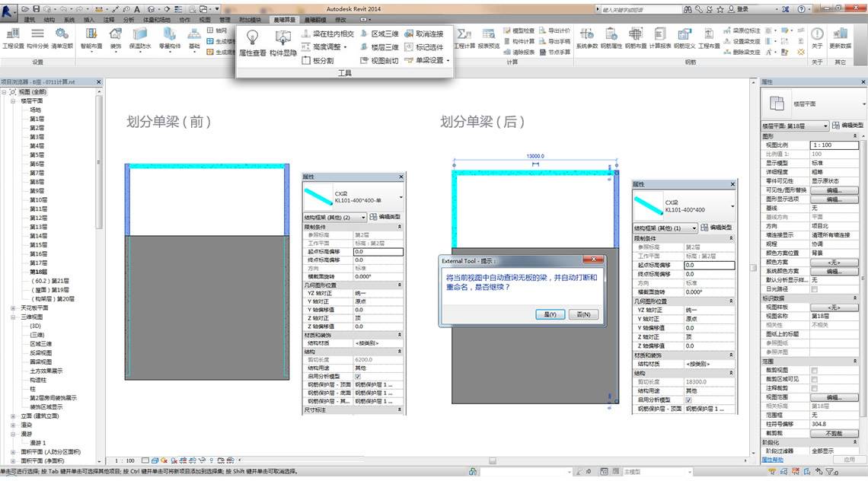868x481 pixels.
Task: Click 编辑 button for 可见性/图形替换
Action: point(834,190)
